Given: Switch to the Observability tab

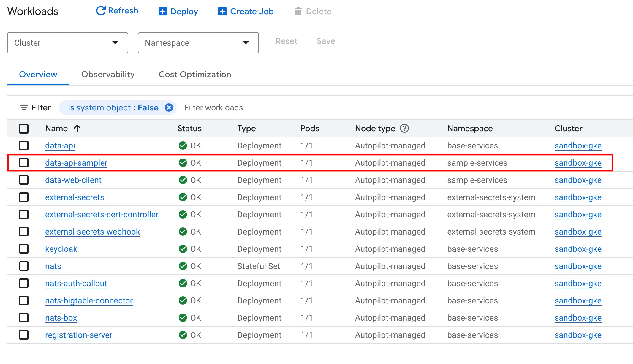Looking at the screenshot, I should pyautogui.click(x=108, y=74).
